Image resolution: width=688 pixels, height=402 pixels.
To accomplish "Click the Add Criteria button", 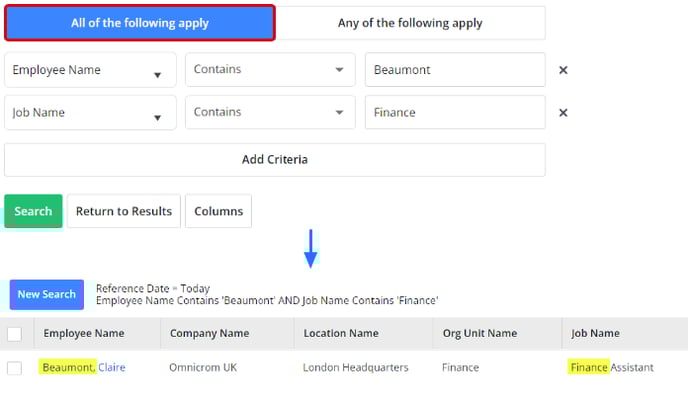I will (275, 160).
